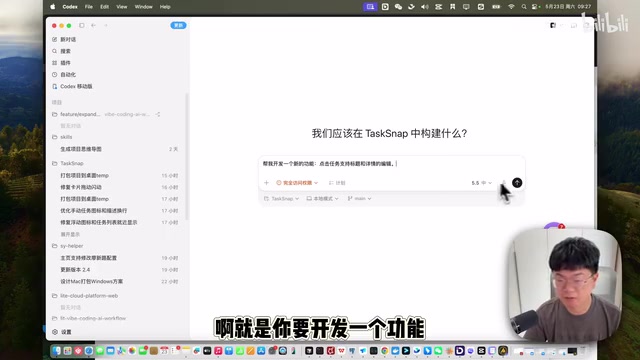Open the Help menu
The width and height of the screenshot is (640, 360).
pyautogui.click(x=165, y=7)
